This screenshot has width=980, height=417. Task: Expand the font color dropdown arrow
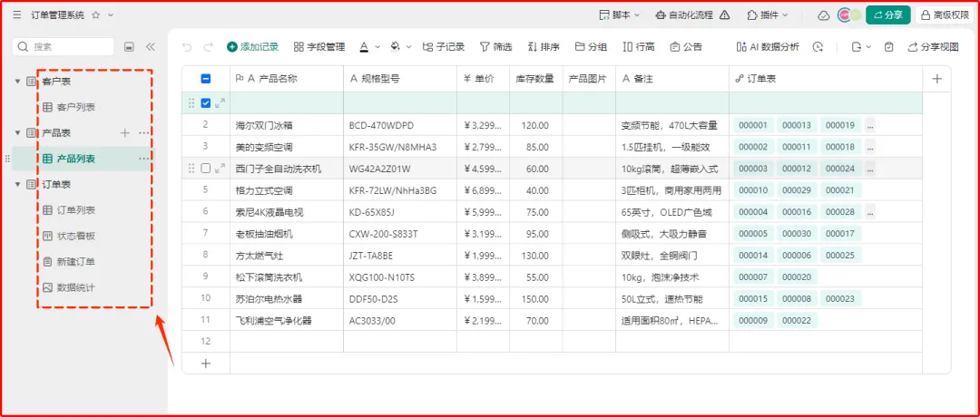[x=378, y=47]
